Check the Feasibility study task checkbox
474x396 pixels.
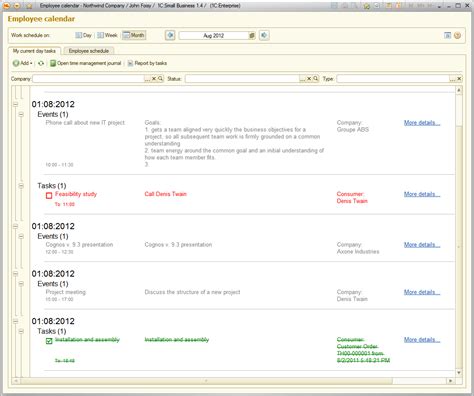pyautogui.click(x=49, y=195)
